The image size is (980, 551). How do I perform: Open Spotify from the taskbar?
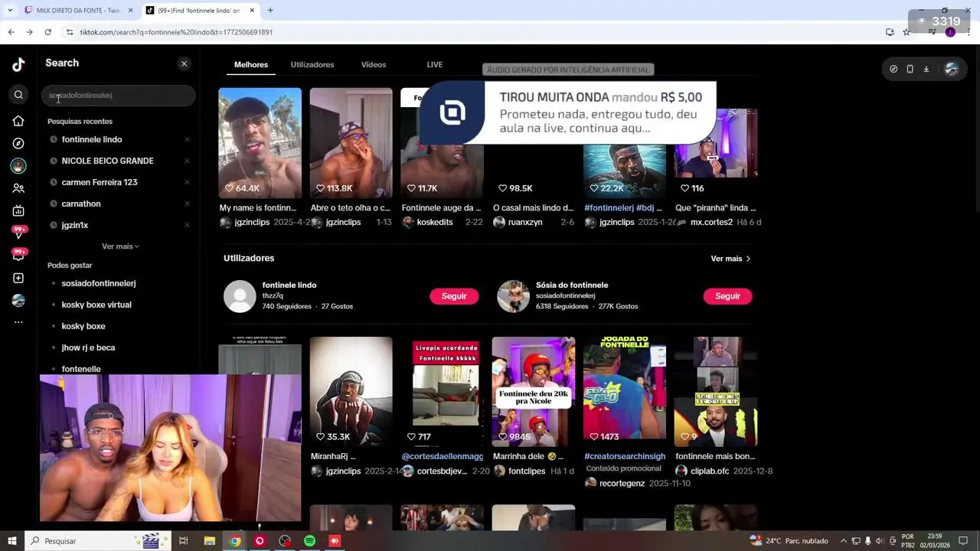tap(309, 541)
